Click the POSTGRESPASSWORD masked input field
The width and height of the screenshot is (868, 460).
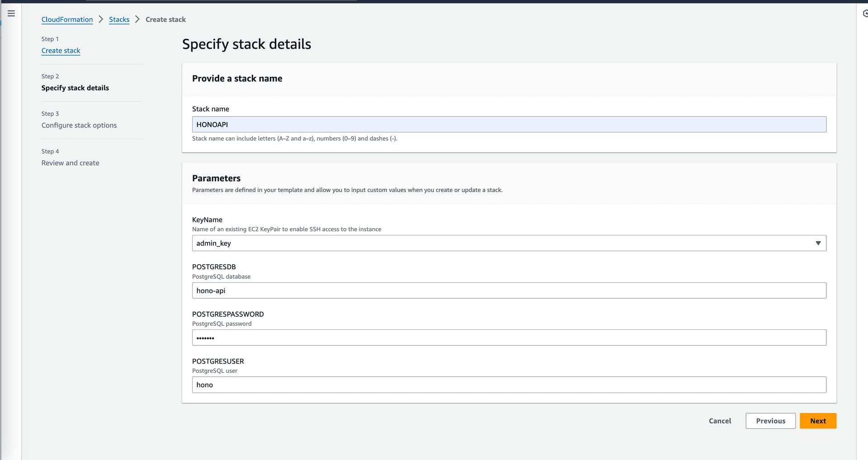pyautogui.click(x=509, y=338)
